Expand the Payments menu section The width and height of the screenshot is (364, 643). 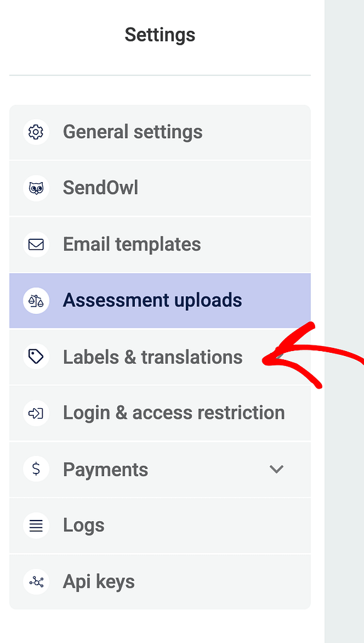point(160,469)
